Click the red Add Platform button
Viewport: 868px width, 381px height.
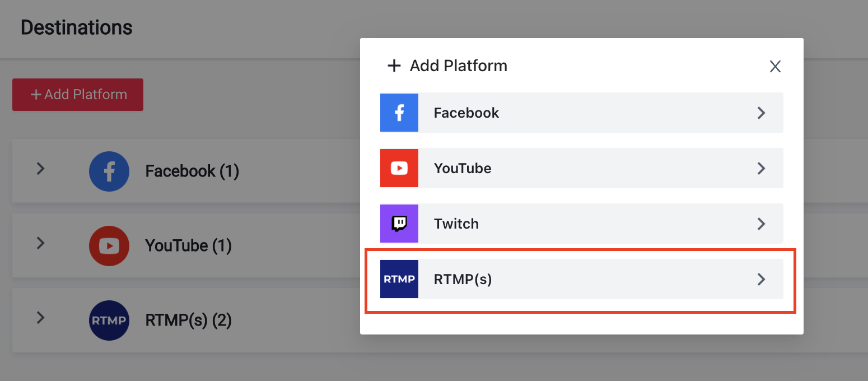pos(78,95)
